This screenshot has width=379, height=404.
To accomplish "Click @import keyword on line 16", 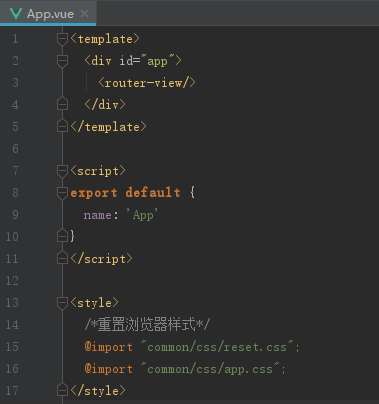I will 108,369.
